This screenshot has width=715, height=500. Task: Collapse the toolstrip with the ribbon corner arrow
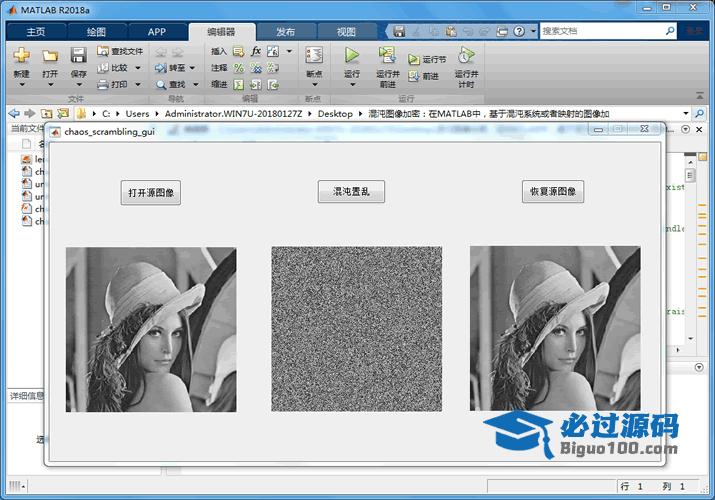699,95
